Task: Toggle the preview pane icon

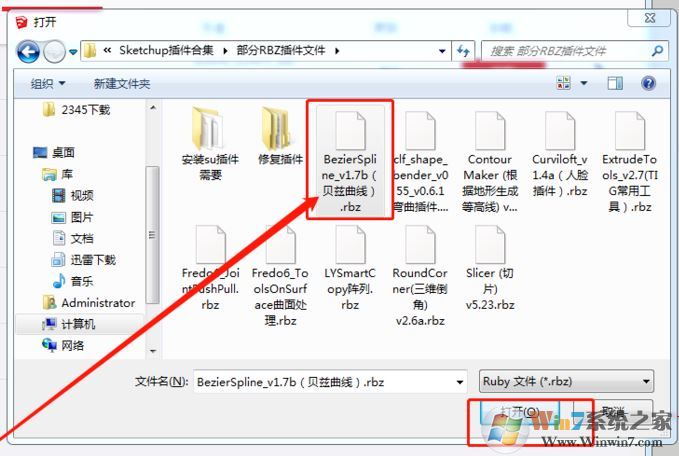Action: pyautogui.click(x=615, y=83)
